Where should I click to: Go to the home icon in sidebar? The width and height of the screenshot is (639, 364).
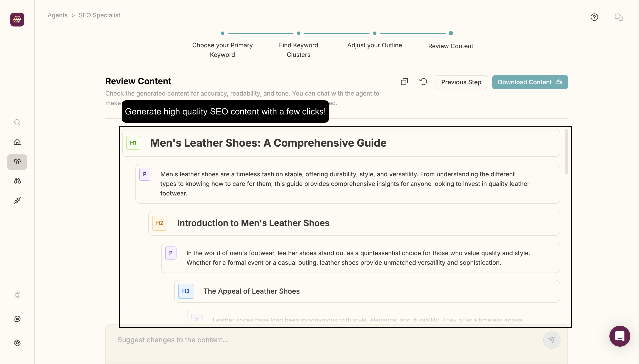(x=17, y=142)
